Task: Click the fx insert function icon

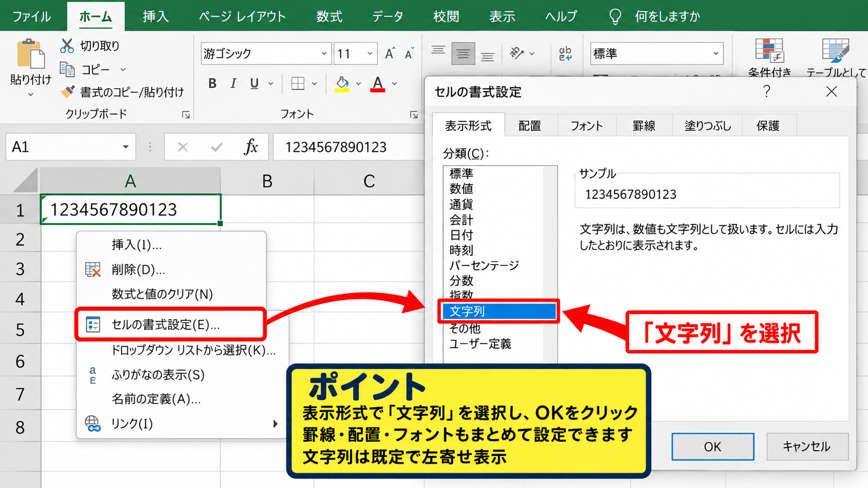Action: pos(251,147)
